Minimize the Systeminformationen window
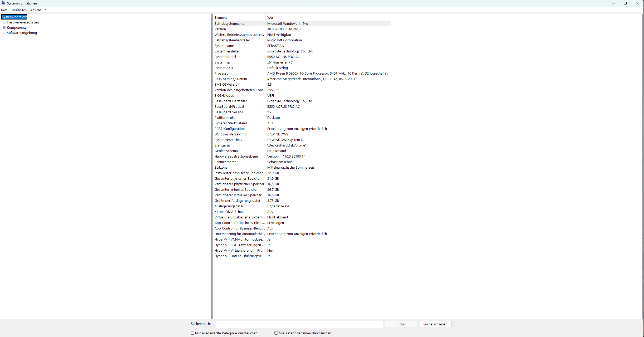The image size is (644, 337). click(x=613, y=3)
